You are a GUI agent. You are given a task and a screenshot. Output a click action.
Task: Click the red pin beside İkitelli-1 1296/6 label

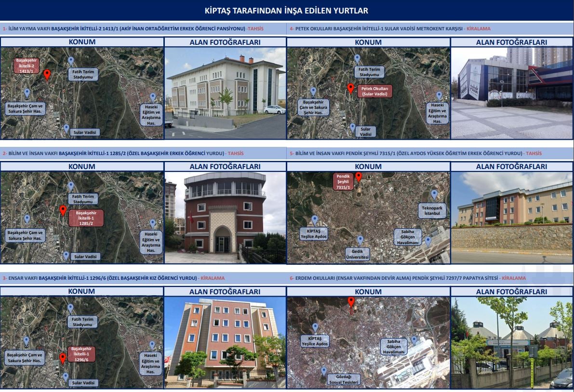click(62, 358)
